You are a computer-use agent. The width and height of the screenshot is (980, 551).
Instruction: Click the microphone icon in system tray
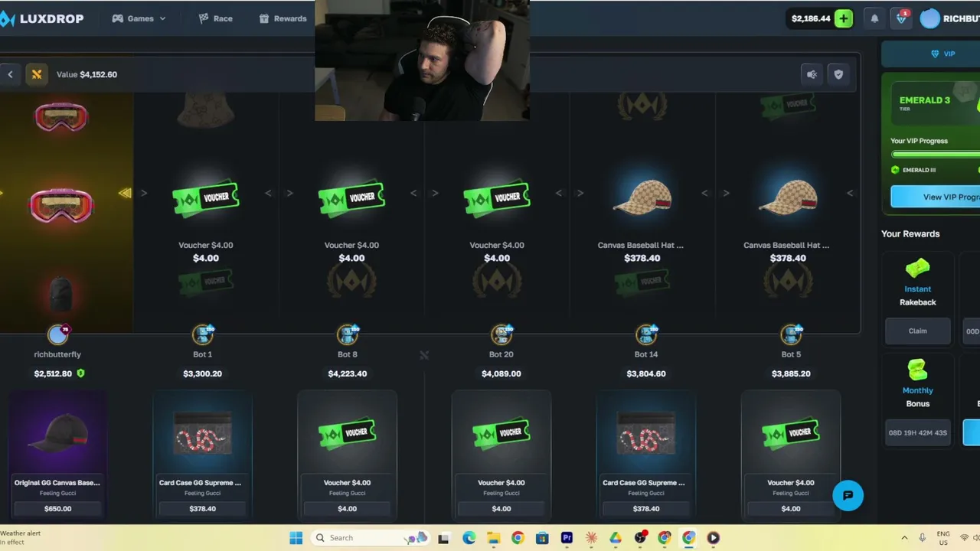coord(923,538)
